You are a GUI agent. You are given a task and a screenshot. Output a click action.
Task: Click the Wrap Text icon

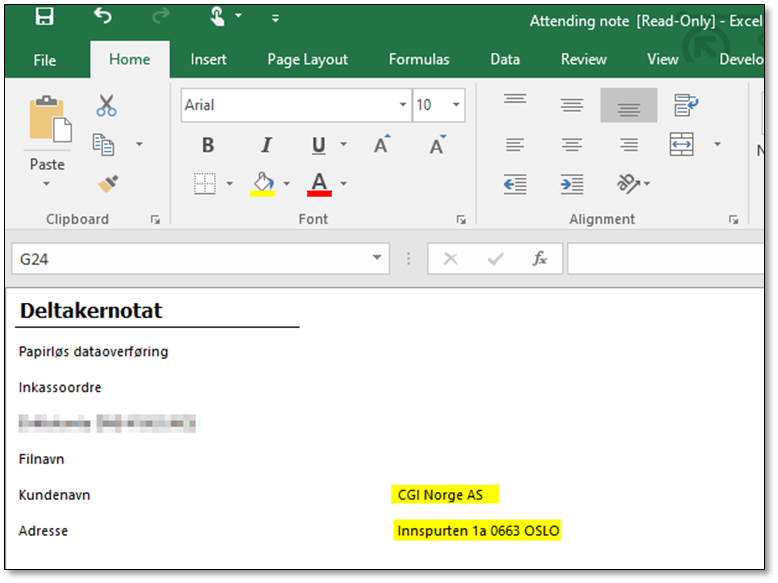tap(686, 104)
